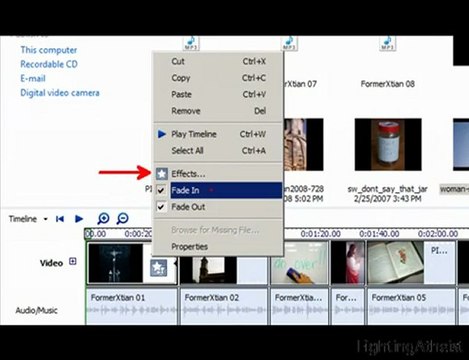Screen dimensions: 469x360
Task: Open the This computer link
Action: pyautogui.click(x=49, y=50)
